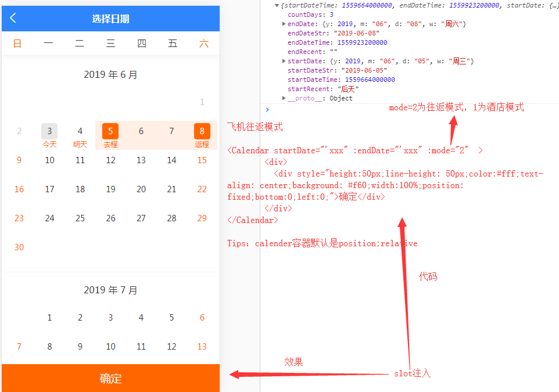Click June 6 within the selected range
This screenshot has height=392, width=559.
(141, 132)
